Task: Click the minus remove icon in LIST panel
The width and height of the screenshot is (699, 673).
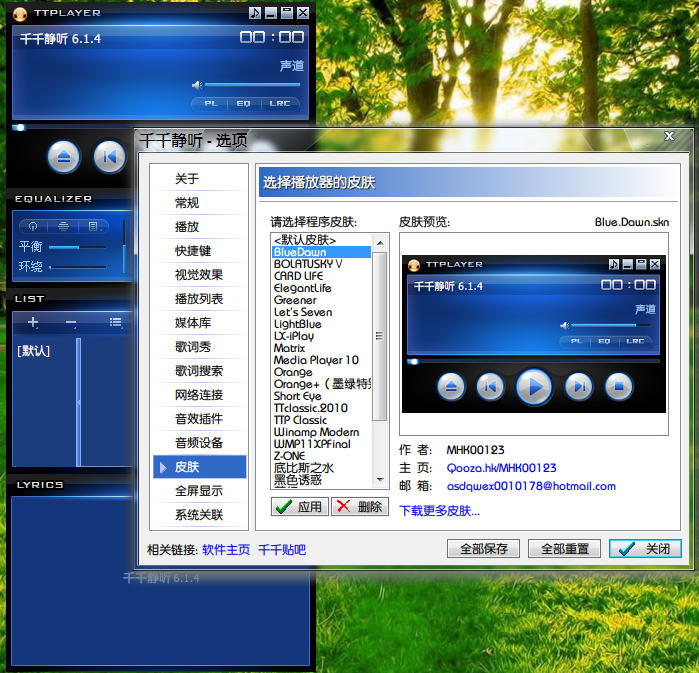Action: pyautogui.click(x=71, y=322)
